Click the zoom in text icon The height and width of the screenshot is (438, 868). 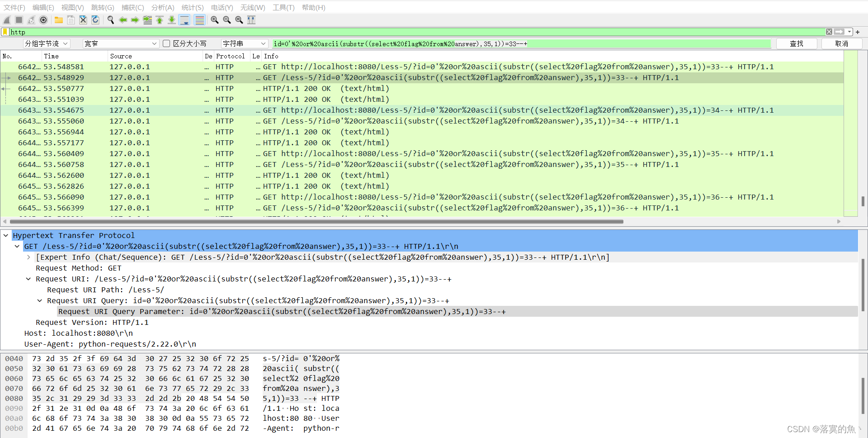[x=215, y=20]
